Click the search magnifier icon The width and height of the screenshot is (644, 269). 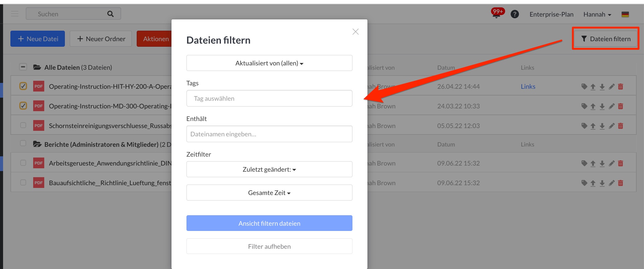110,14
